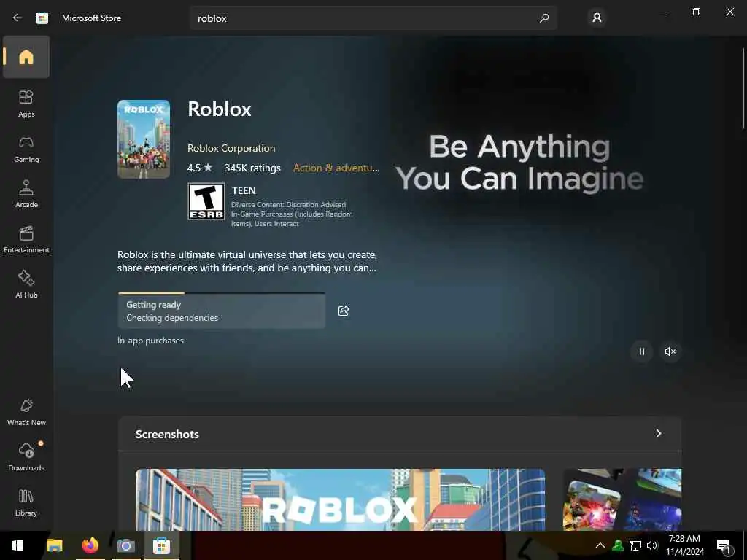Open File Explorer from taskbar
Image resolution: width=747 pixels, height=560 pixels.
(54, 545)
